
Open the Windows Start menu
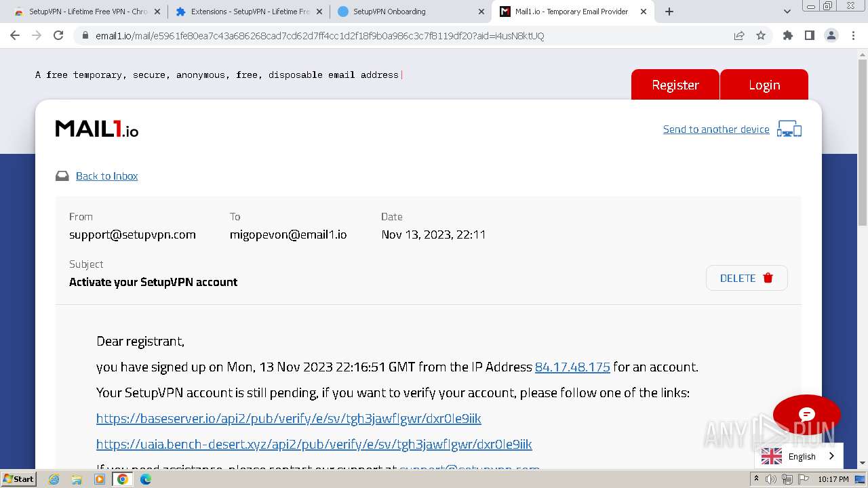pyautogui.click(x=18, y=479)
